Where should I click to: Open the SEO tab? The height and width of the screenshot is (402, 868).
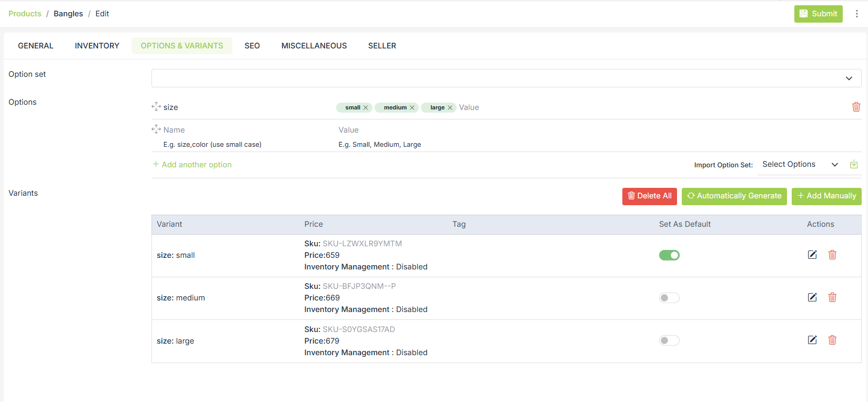pos(252,46)
